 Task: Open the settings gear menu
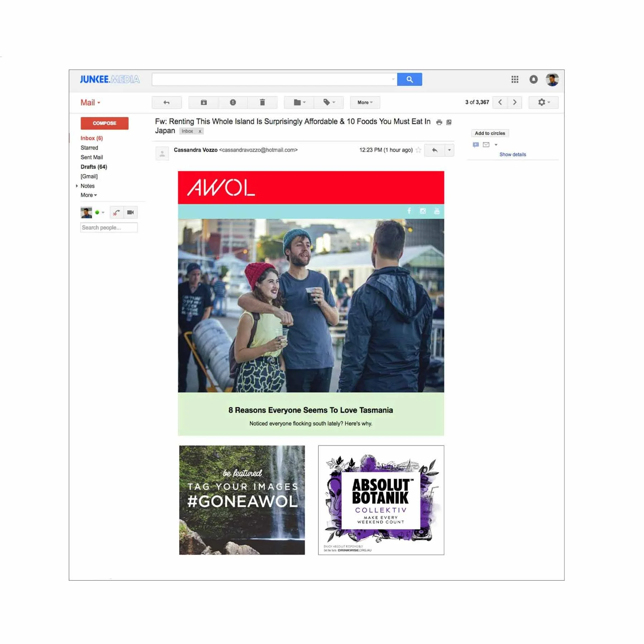point(543,102)
